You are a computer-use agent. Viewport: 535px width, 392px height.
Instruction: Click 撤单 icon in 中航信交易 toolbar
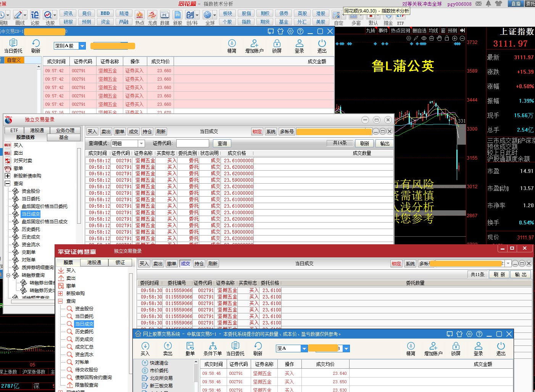pyautogui.click(x=190, y=349)
